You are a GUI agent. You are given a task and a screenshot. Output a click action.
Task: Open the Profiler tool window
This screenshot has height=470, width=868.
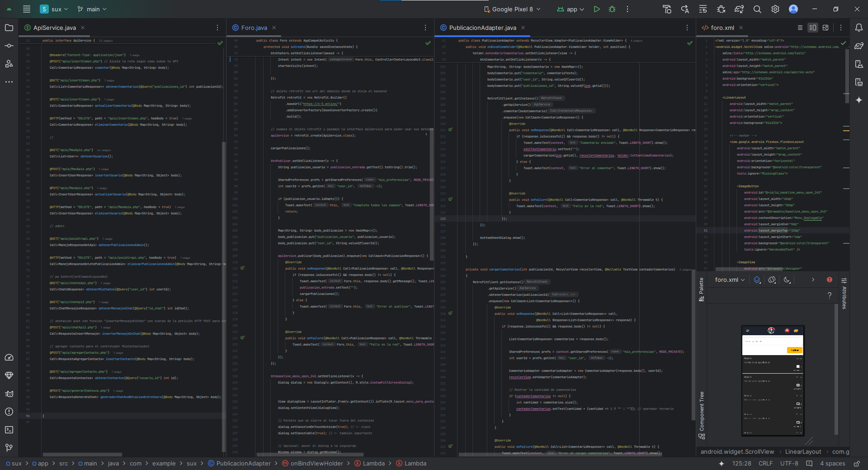[x=9, y=357]
